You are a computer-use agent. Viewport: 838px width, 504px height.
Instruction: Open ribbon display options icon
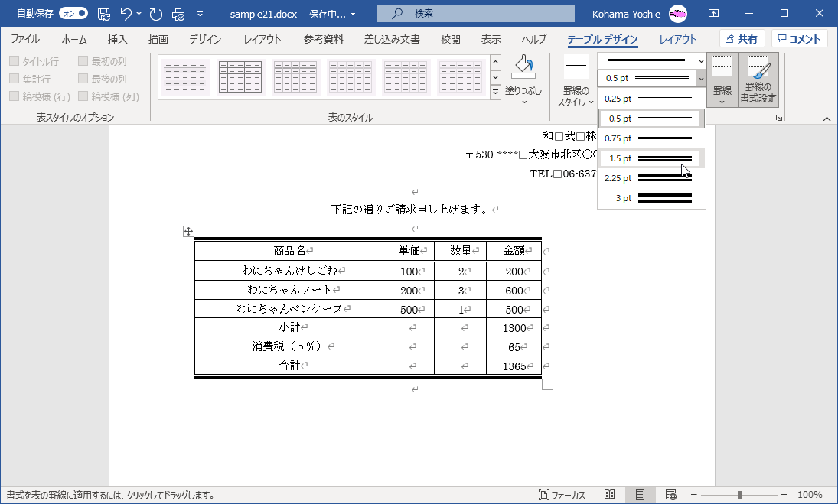[x=713, y=13]
